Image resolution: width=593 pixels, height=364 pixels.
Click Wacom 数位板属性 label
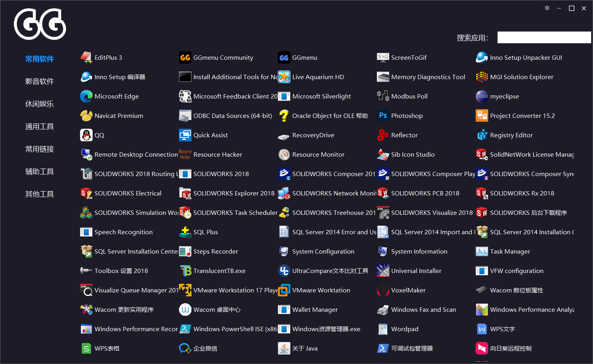(516, 290)
